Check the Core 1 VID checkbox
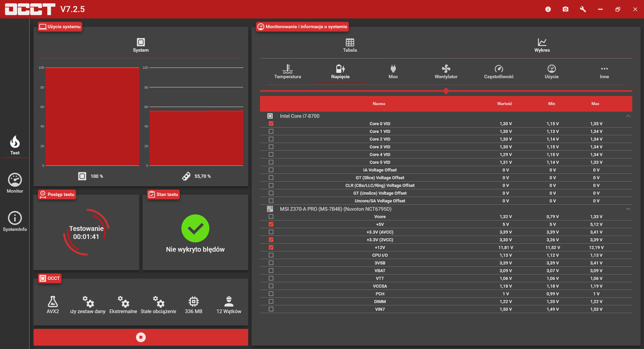This screenshot has width=644, height=349. (271, 131)
